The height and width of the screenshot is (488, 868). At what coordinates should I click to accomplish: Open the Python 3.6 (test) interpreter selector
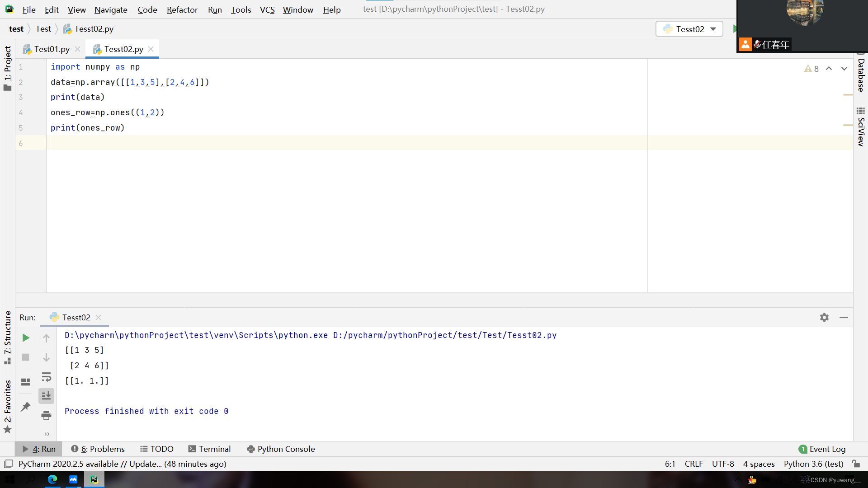tap(813, 464)
